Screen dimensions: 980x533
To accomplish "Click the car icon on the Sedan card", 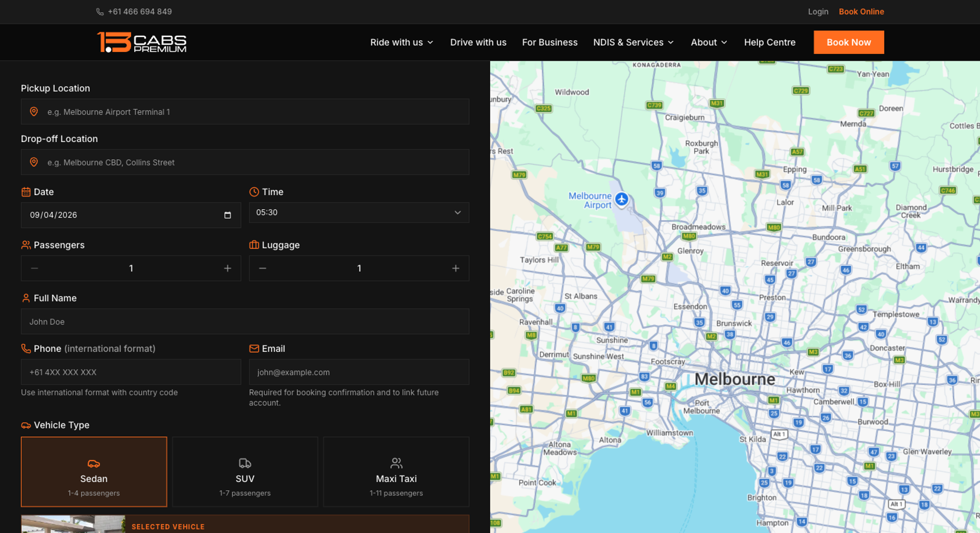I will 94,463.
